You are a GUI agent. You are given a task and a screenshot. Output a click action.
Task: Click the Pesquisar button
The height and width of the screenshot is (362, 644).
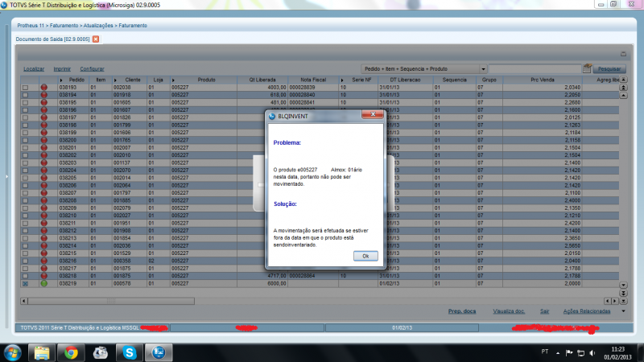pos(609,69)
